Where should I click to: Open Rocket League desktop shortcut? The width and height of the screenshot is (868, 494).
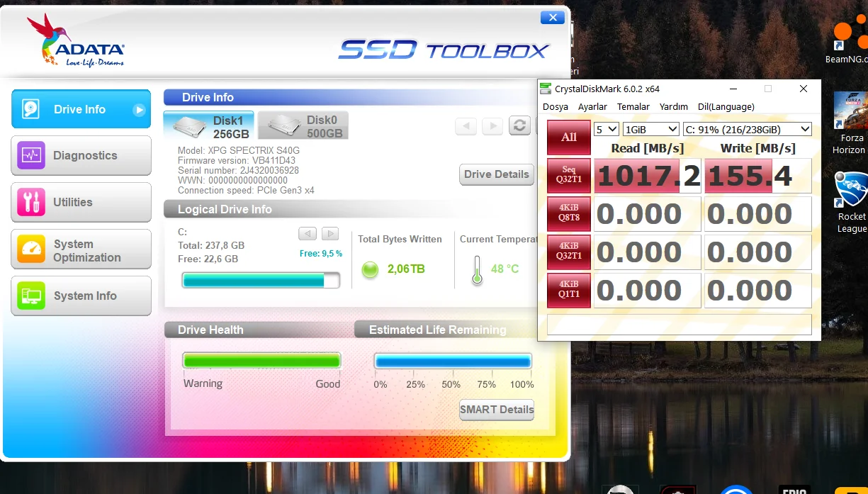tap(851, 203)
